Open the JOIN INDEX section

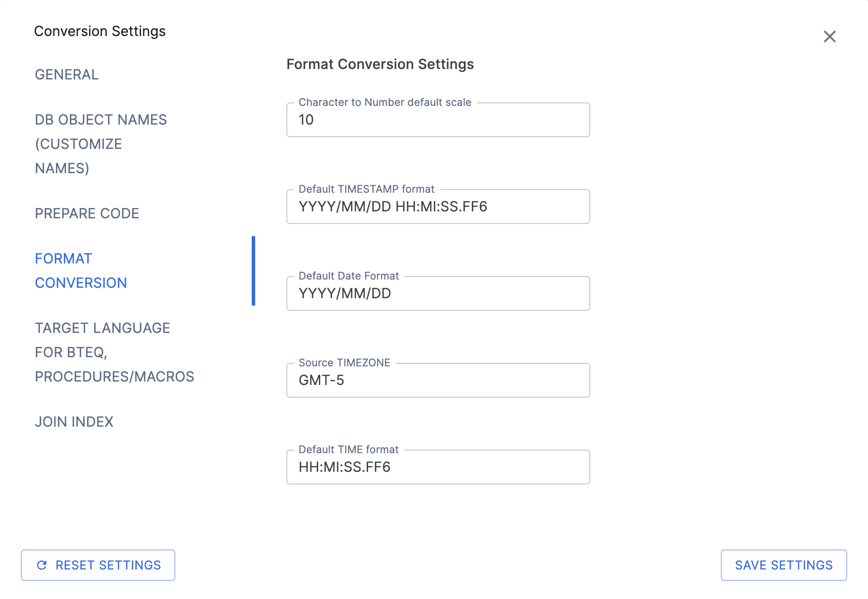click(74, 421)
